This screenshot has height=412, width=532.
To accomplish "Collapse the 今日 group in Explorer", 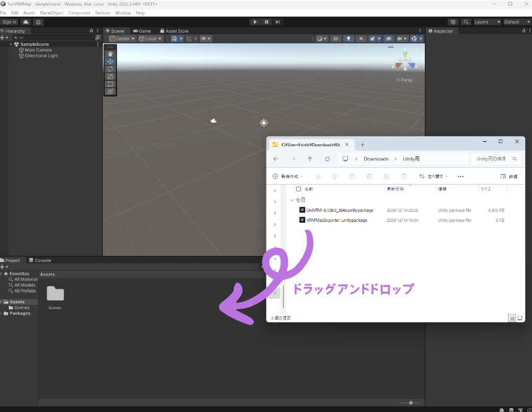I will (x=292, y=200).
